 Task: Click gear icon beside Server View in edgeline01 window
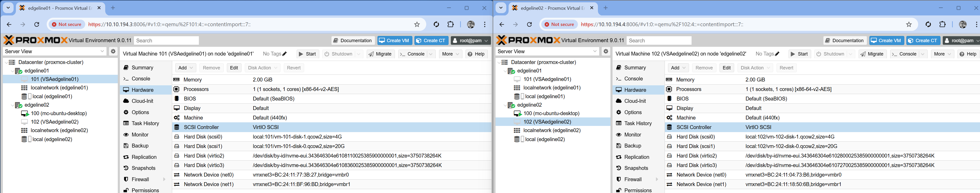(x=113, y=51)
